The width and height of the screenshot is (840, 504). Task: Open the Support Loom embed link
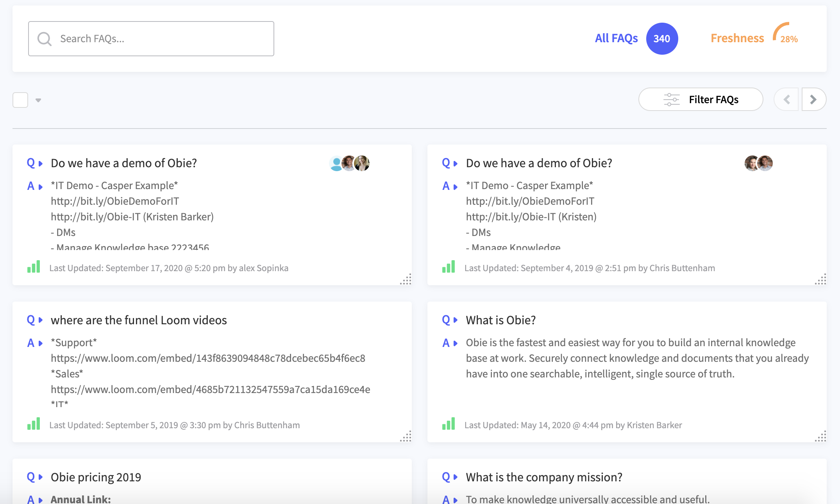208,358
